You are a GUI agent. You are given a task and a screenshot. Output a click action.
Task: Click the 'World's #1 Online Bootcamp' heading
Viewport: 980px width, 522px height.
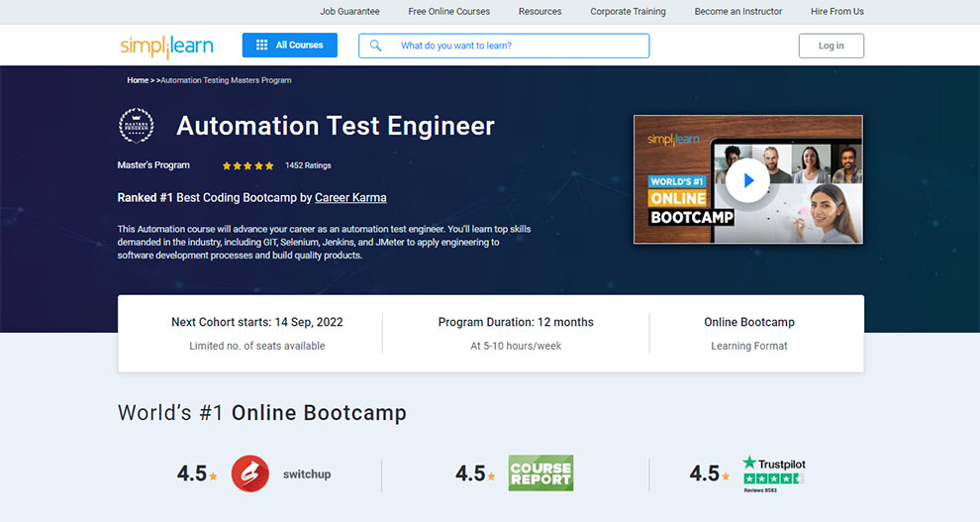pos(262,413)
